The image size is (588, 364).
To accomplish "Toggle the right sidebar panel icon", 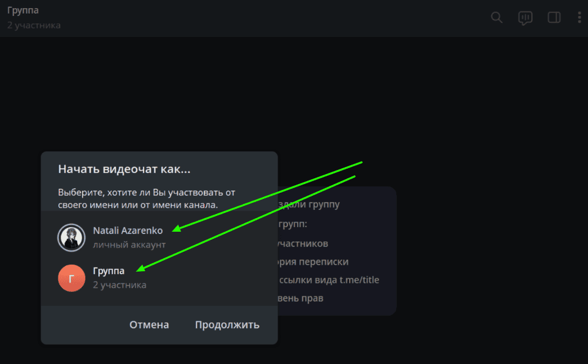I will pyautogui.click(x=554, y=18).
